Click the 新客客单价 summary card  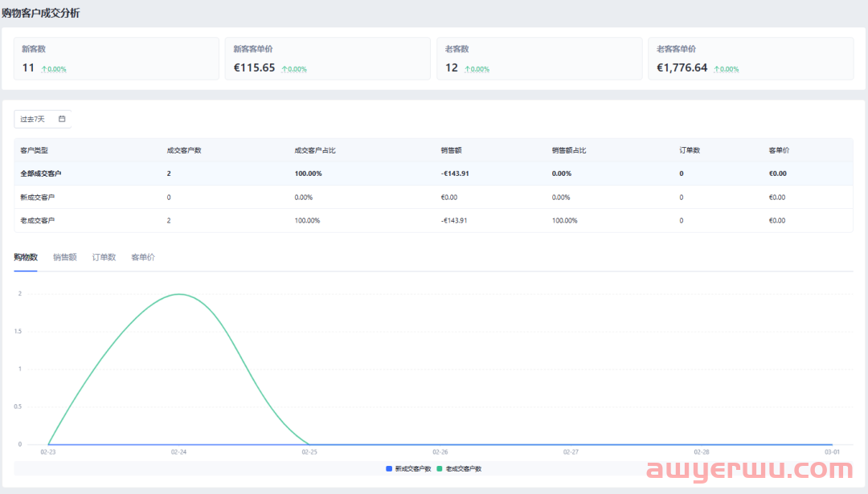(x=327, y=59)
